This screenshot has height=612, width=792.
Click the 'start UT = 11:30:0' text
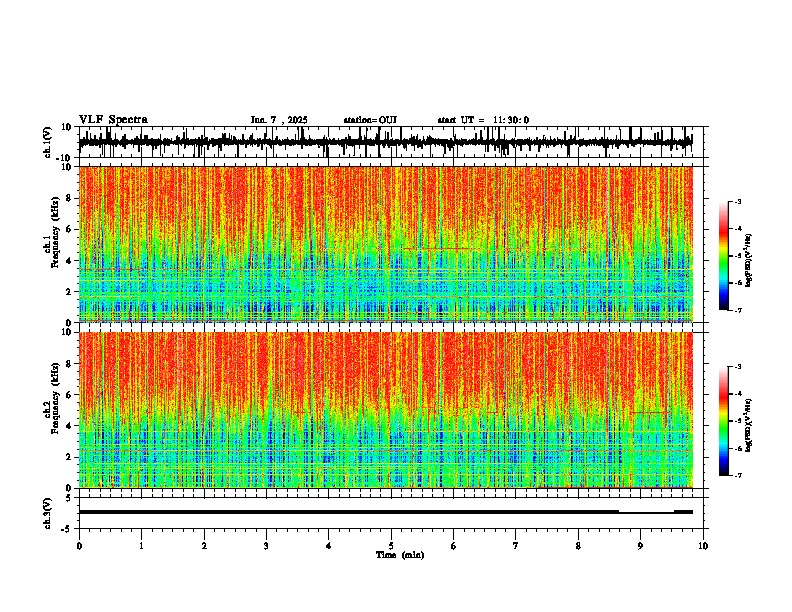coord(483,120)
